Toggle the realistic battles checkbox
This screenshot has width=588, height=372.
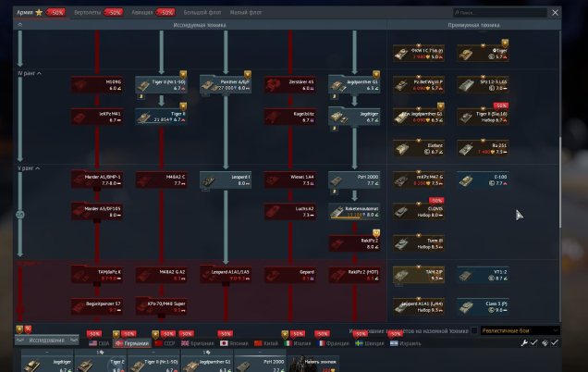(x=475, y=330)
